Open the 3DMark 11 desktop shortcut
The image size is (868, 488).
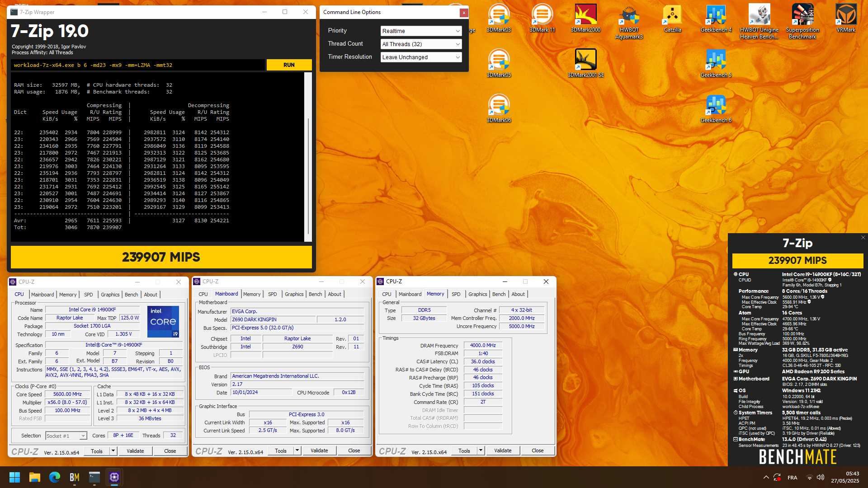click(542, 18)
